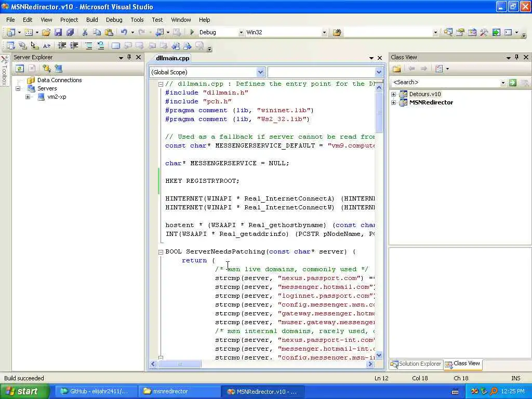
Task: Click Display Object Member List icon
Action: 11,46
